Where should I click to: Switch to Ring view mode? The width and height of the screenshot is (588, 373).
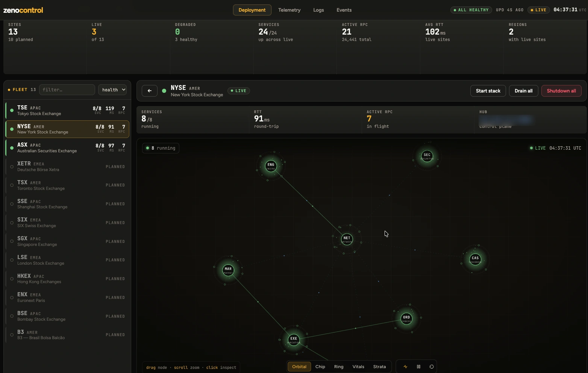point(339,367)
